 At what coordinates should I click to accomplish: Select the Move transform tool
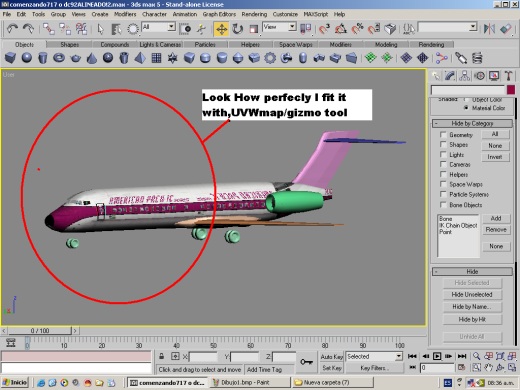click(221, 29)
